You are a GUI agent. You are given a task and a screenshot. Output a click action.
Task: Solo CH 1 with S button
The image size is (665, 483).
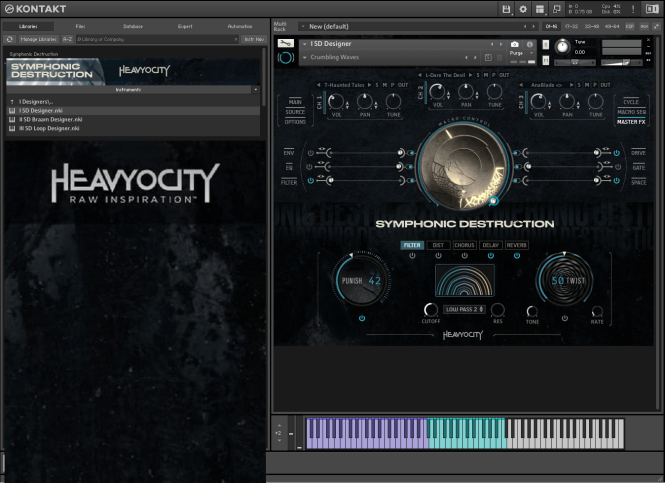[377, 85]
